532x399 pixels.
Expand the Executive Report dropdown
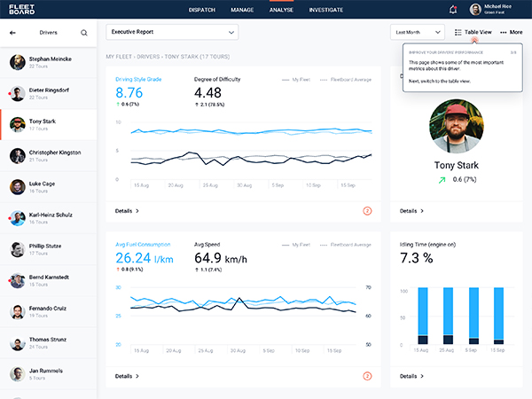(x=172, y=32)
